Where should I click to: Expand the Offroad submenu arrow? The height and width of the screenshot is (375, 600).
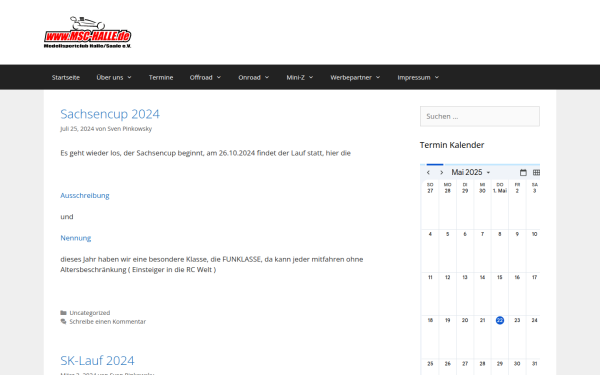click(x=219, y=77)
